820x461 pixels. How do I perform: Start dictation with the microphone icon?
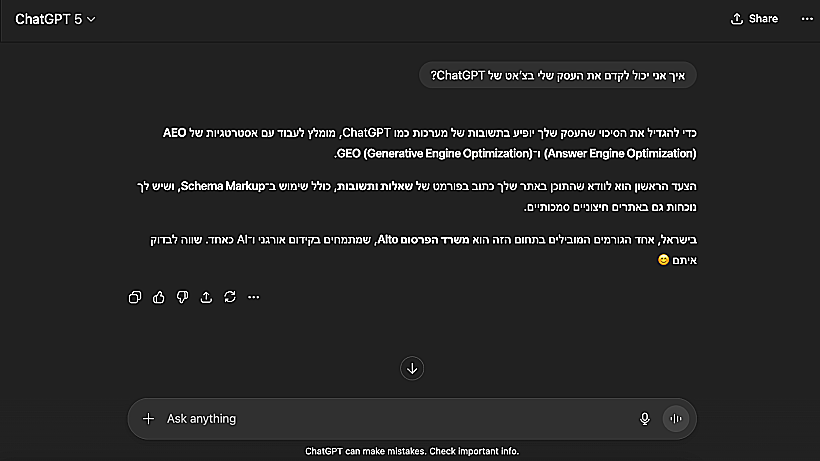coord(645,419)
